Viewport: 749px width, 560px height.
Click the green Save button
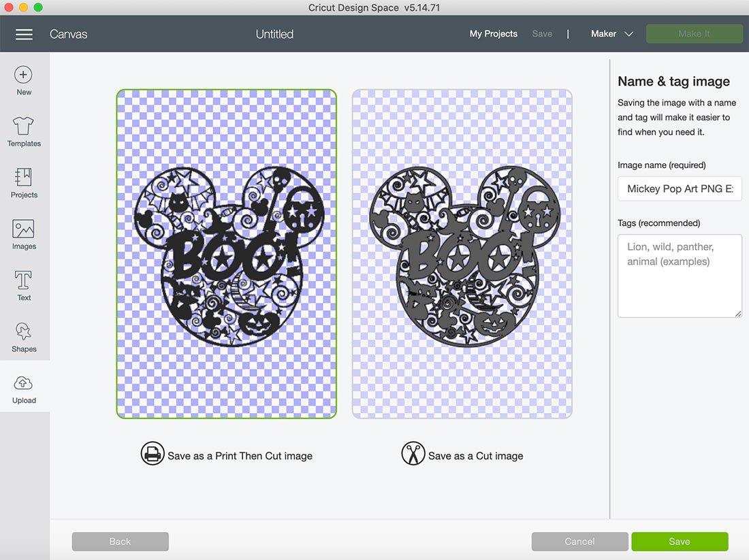point(680,542)
